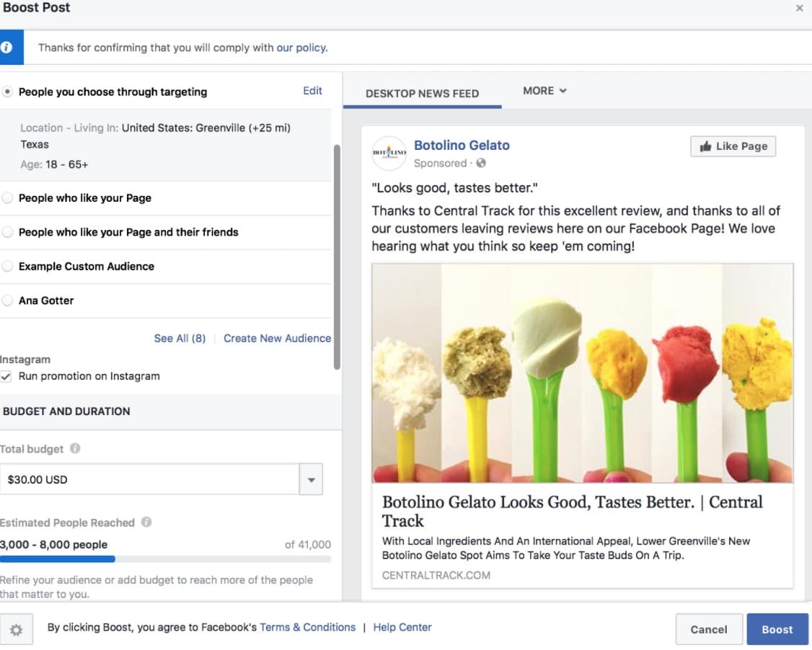812x650 pixels.
Task: Click the Boost button
Action: (777, 628)
